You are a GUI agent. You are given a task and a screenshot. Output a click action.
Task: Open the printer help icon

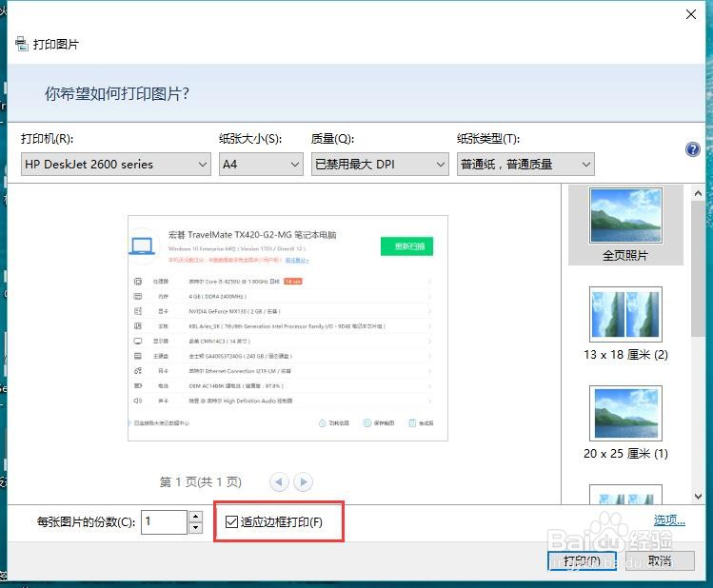tap(693, 149)
